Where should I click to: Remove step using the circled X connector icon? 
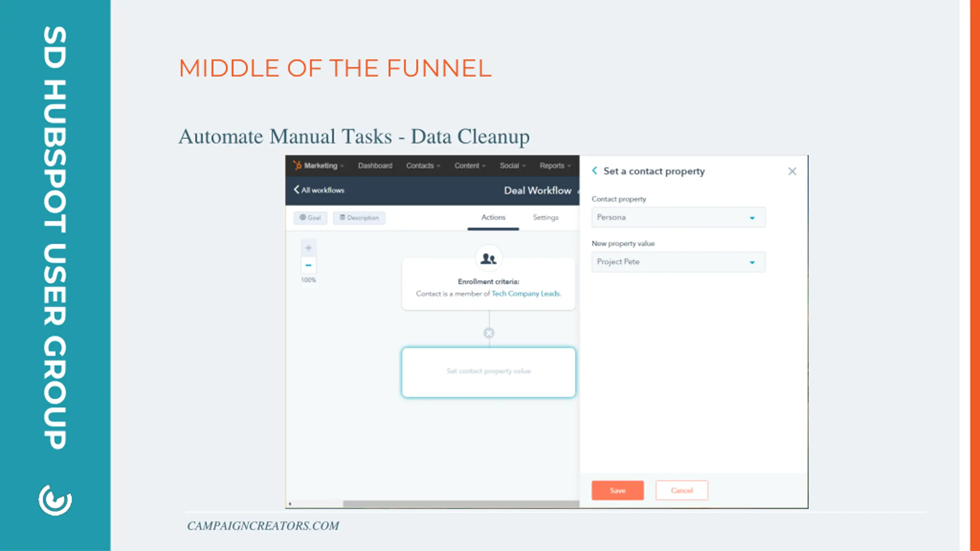489,333
